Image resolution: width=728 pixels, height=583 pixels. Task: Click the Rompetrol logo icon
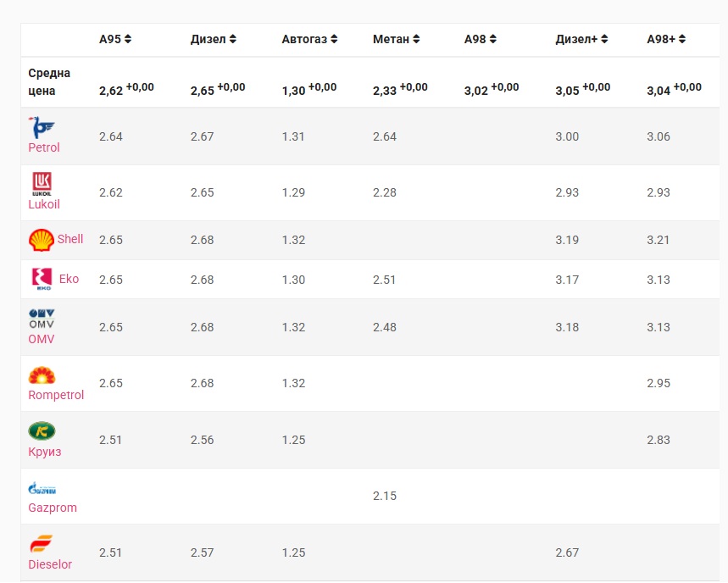tap(42, 375)
